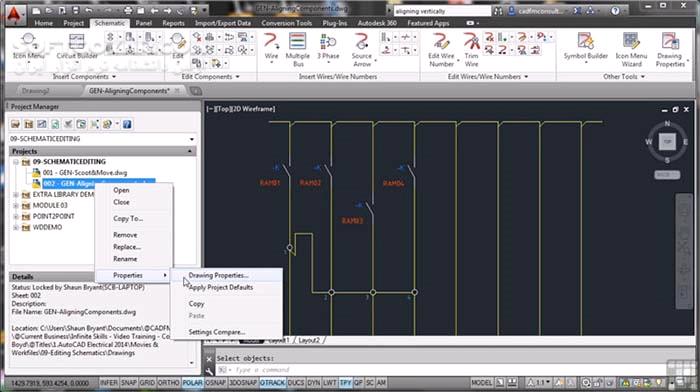This screenshot has height=392, width=700.
Task: Open the Icon Menu Wizard
Action: (x=631, y=50)
